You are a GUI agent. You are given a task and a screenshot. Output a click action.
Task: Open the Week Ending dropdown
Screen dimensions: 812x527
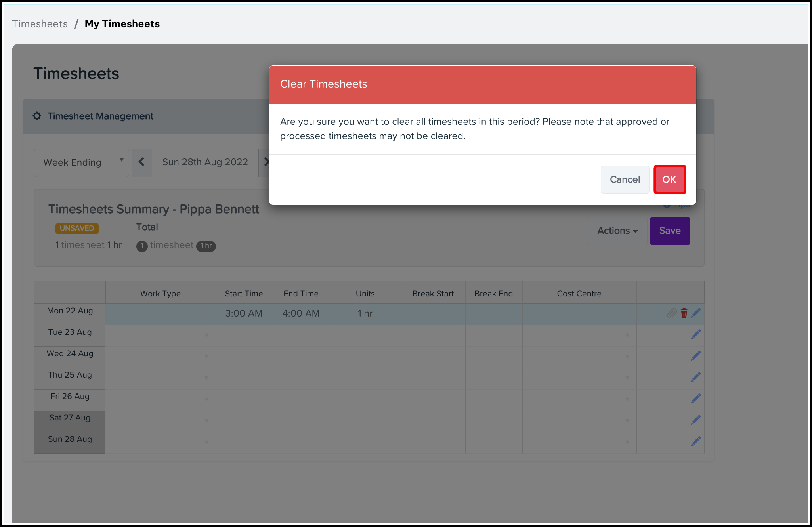82,162
